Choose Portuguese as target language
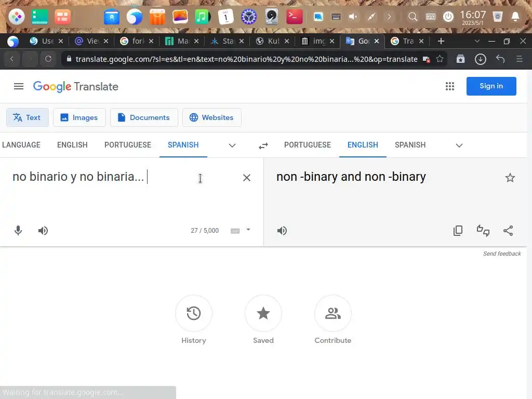The height and width of the screenshot is (399, 532). click(x=308, y=145)
